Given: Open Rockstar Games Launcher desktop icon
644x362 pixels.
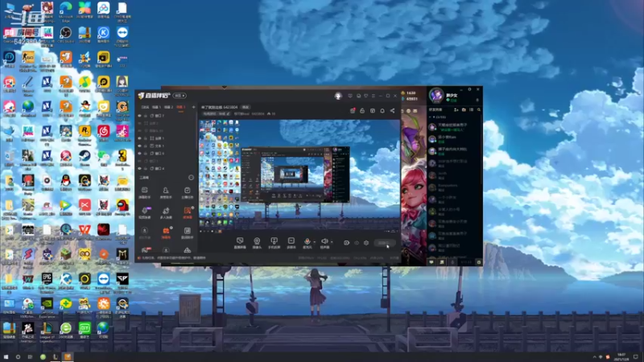Looking at the screenshot, I should tap(85, 134).
